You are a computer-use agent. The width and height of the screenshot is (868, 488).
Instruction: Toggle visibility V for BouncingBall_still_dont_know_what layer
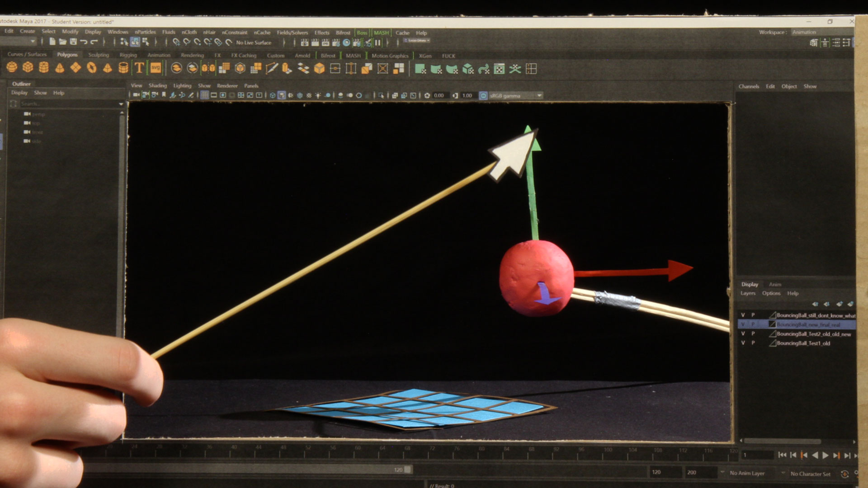point(743,315)
